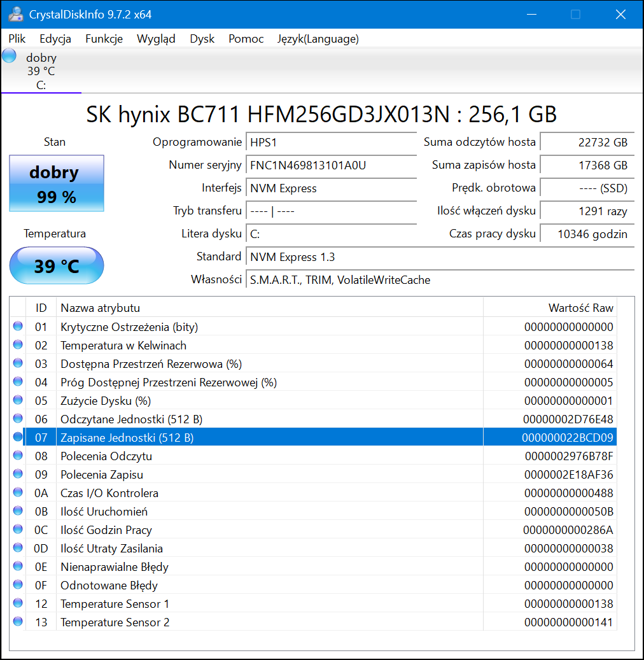Click the Nazwa atrybutu column header
Image resolution: width=644 pixels, height=660 pixels.
[x=100, y=308]
